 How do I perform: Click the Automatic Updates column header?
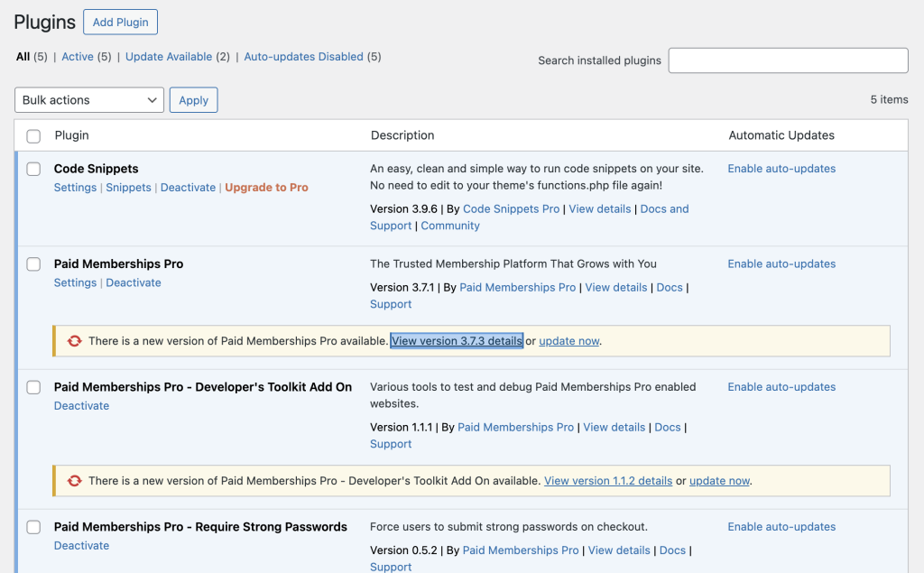(781, 135)
